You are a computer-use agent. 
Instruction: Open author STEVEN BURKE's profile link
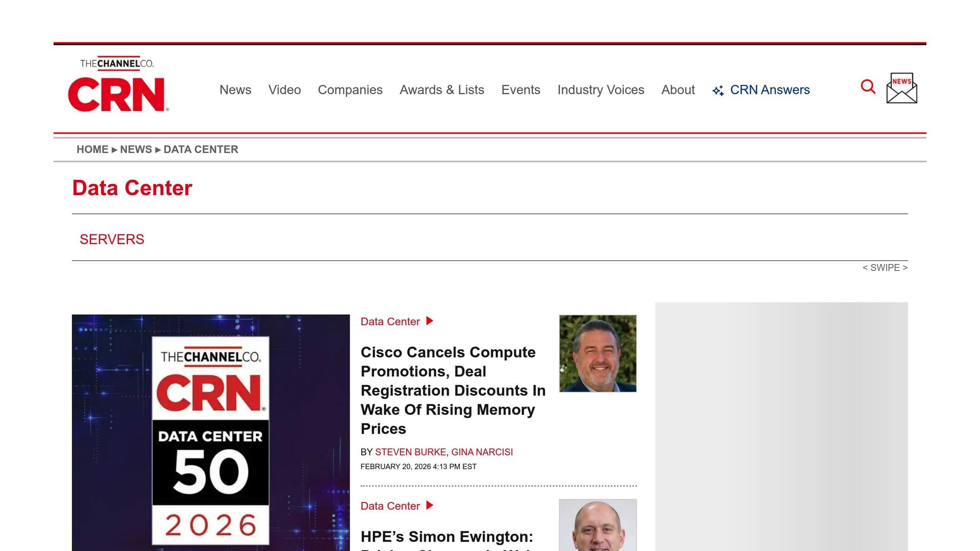pos(411,452)
